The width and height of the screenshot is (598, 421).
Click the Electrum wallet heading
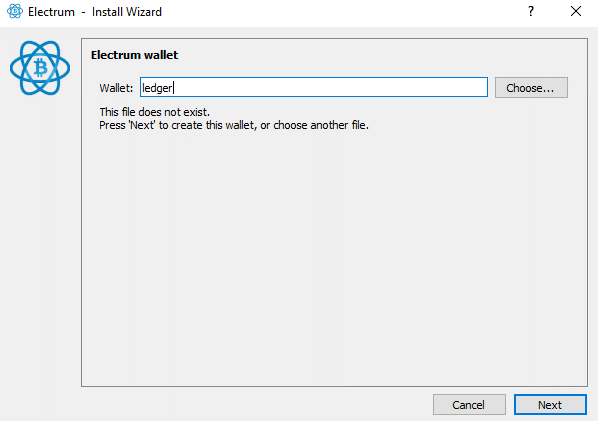(x=134, y=55)
